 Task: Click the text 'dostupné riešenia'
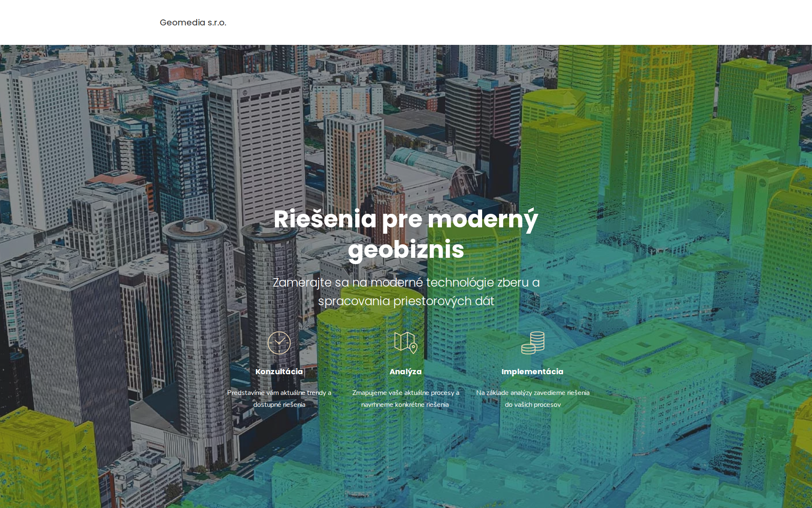[279, 405]
